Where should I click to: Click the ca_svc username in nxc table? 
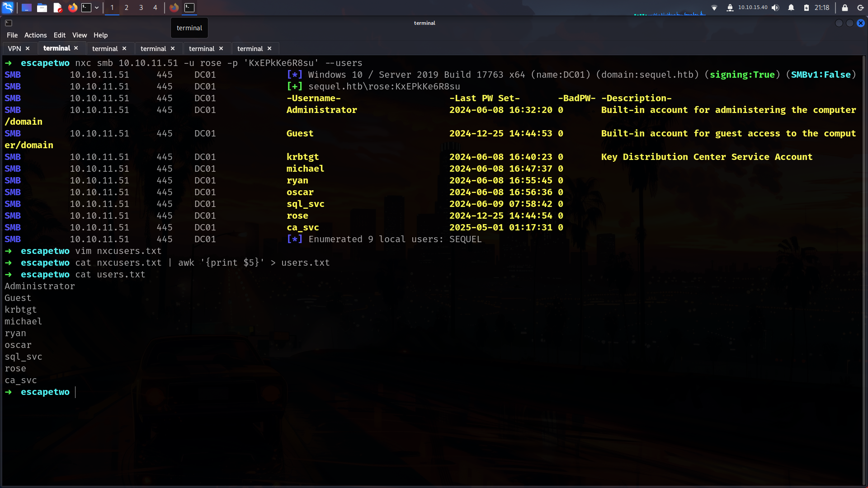(302, 227)
